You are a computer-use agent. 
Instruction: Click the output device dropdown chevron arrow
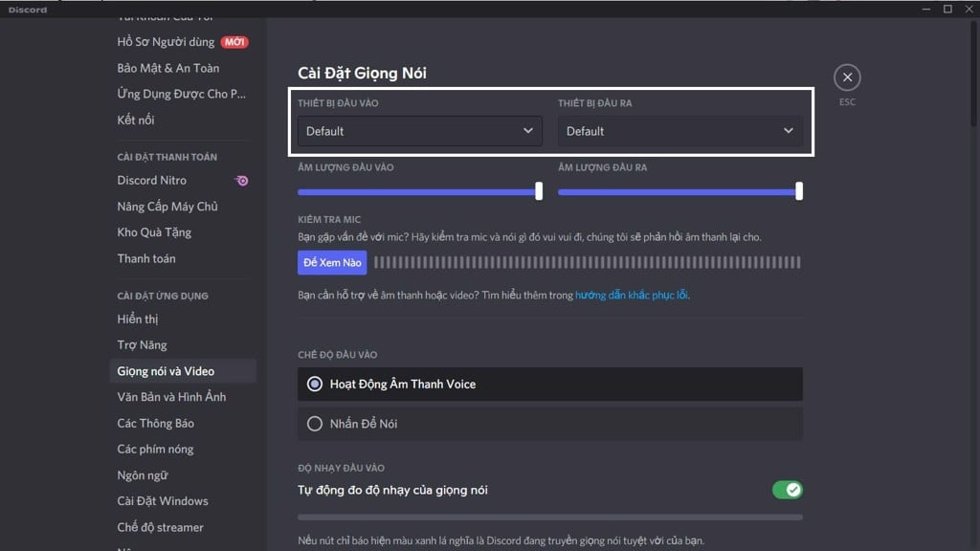pyautogui.click(x=789, y=130)
